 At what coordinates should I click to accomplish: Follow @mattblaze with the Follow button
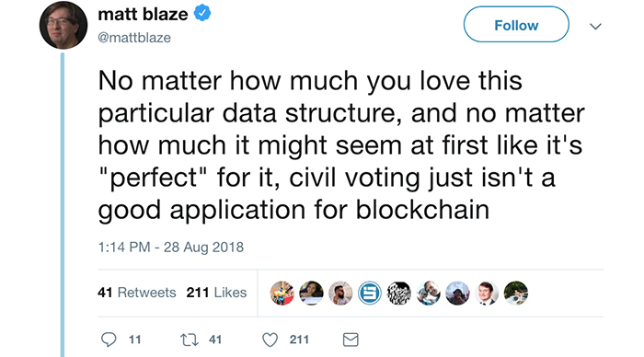(x=516, y=25)
